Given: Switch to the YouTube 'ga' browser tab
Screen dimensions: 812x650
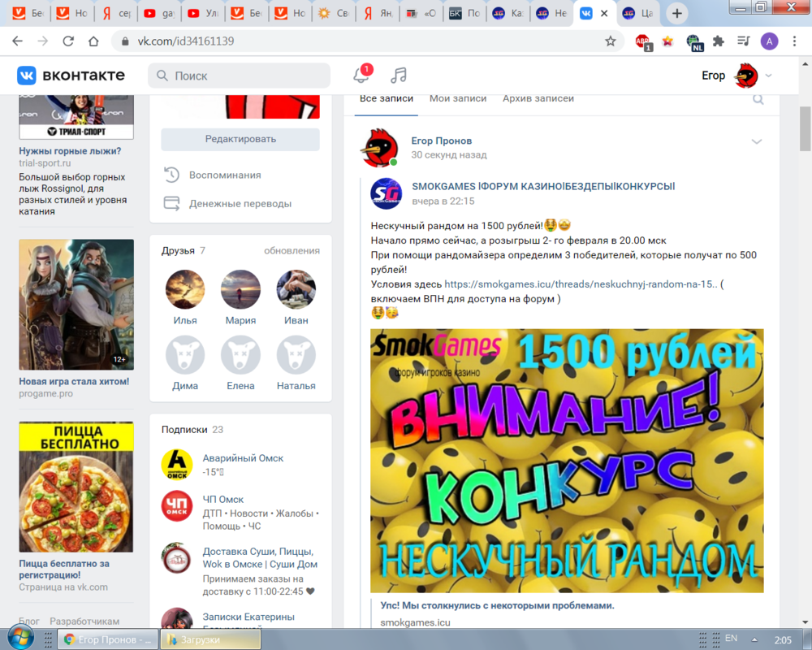Looking at the screenshot, I should tap(159, 14).
